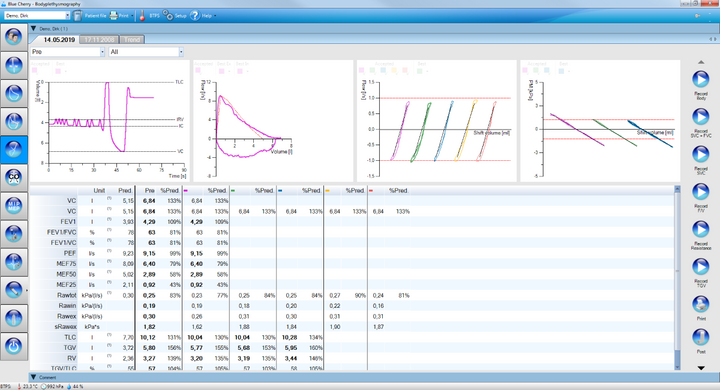Expand the Comment section at bottom
The height and width of the screenshot is (390, 720).
pos(33,377)
